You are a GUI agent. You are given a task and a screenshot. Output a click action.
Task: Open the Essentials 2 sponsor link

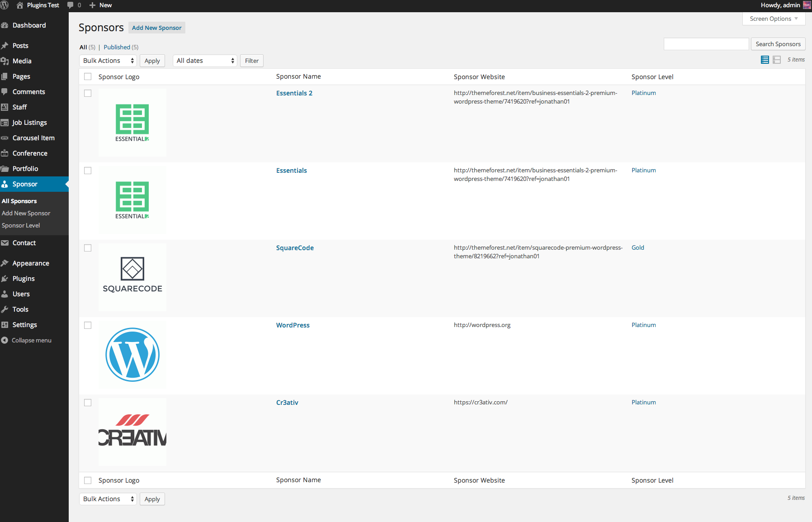click(294, 93)
